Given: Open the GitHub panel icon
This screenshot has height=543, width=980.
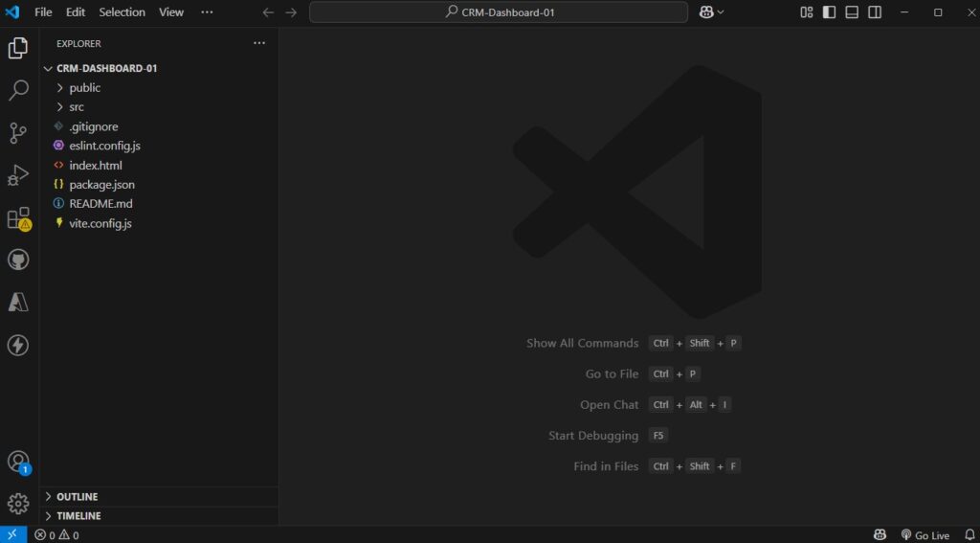Looking at the screenshot, I should tap(18, 260).
